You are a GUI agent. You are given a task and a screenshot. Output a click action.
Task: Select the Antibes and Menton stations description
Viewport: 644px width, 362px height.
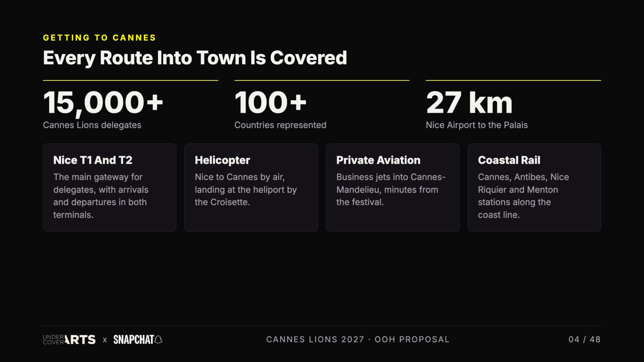coord(523,196)
